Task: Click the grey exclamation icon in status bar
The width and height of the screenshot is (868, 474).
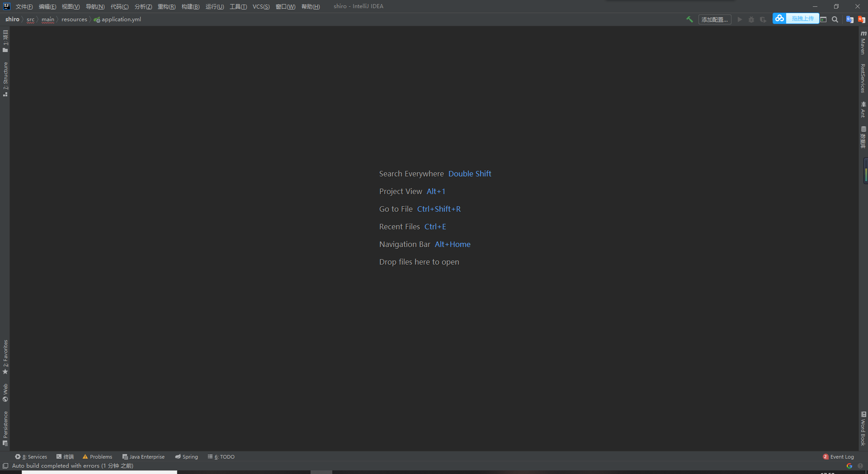Action: point(860,466)
